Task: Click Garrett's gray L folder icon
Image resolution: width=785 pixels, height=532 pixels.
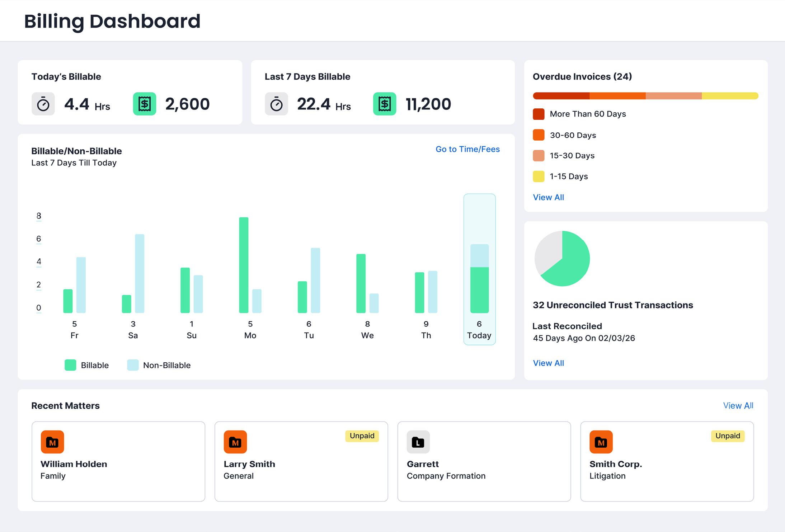Action: 418,442
